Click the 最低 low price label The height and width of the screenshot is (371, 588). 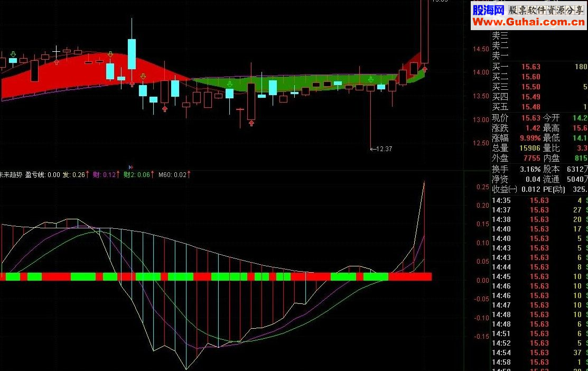tap(551, 138)
